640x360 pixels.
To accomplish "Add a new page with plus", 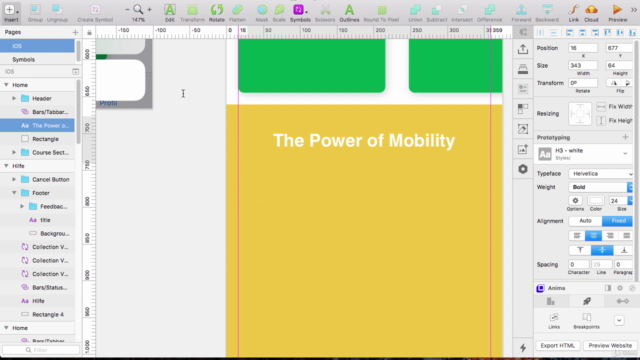I will pyautogui.click(x=75, y=32).
